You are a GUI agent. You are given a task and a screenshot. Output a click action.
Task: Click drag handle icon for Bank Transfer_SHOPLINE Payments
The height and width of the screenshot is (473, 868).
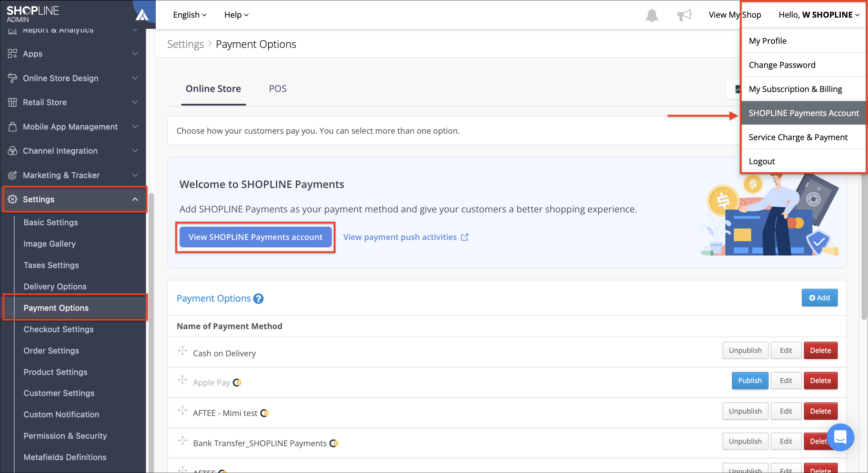click(x=183, y=440)
